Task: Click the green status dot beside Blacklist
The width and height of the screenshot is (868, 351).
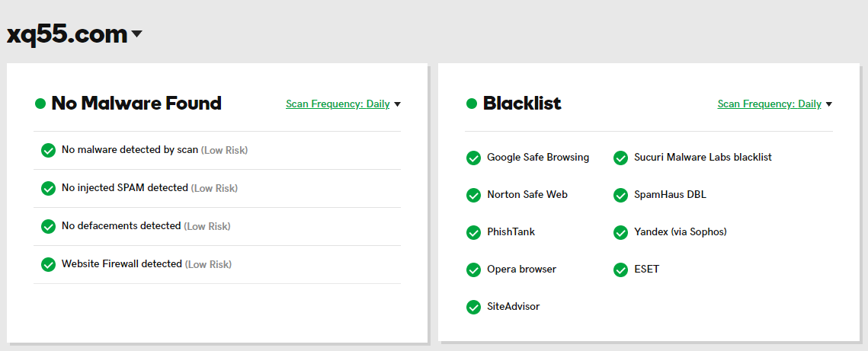Action: tap(472, 104)
